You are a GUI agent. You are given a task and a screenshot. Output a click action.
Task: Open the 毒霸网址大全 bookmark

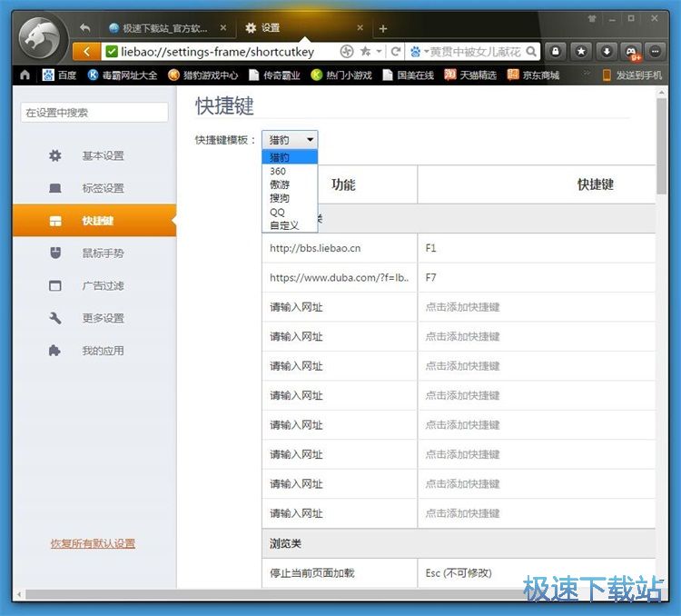point(123,75)
